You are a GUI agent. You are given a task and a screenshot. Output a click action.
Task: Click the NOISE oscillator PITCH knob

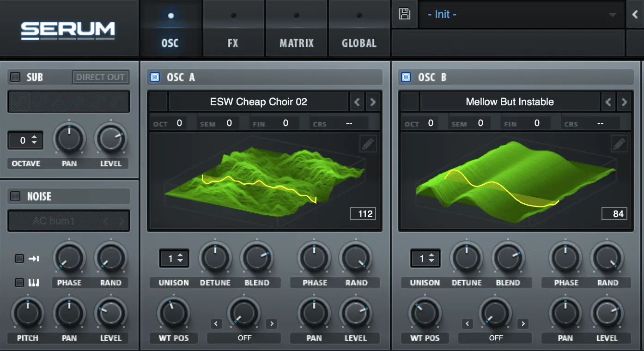[28, 314]
